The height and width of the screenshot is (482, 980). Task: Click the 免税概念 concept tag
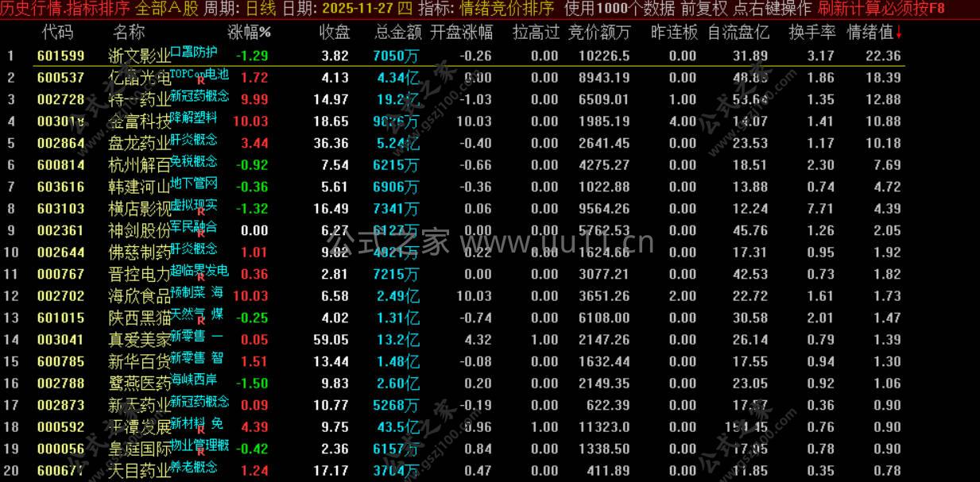coord(193,161)
